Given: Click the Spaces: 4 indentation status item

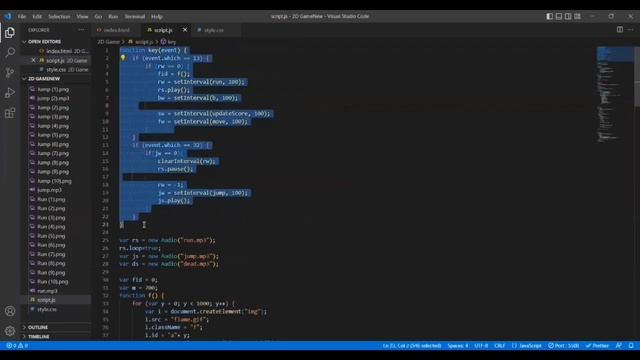Looking at the screenshot, I should [x=458, y=346].
